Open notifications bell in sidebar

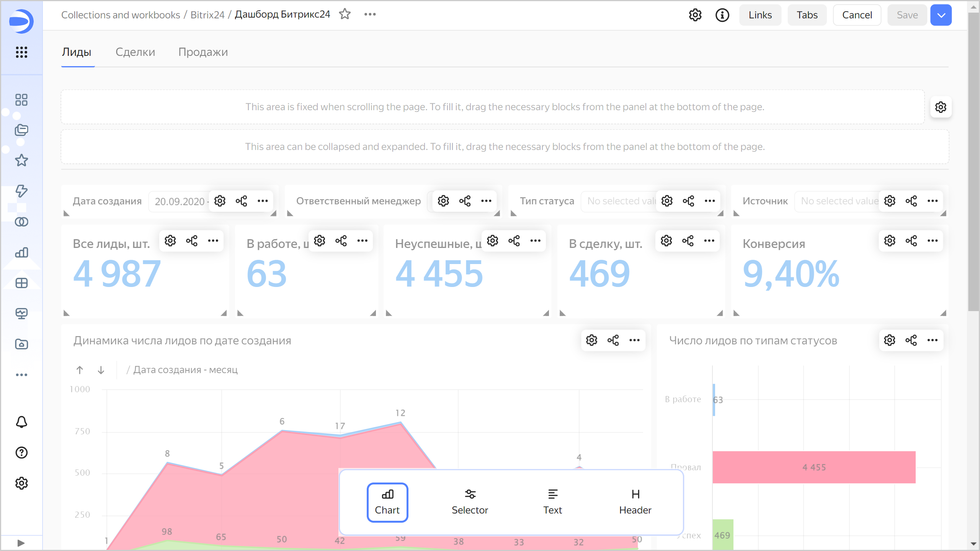(21, 422)
